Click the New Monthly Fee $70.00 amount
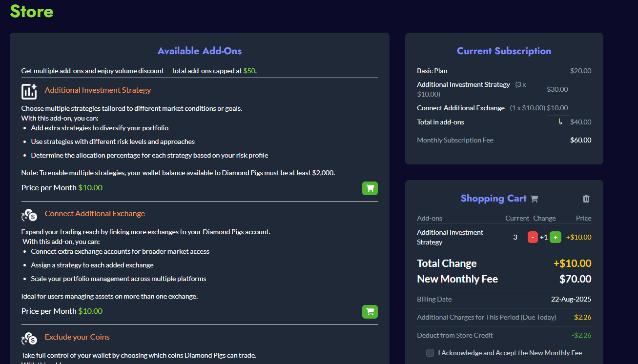Screen dimensions: 638x364 point(575,279)
